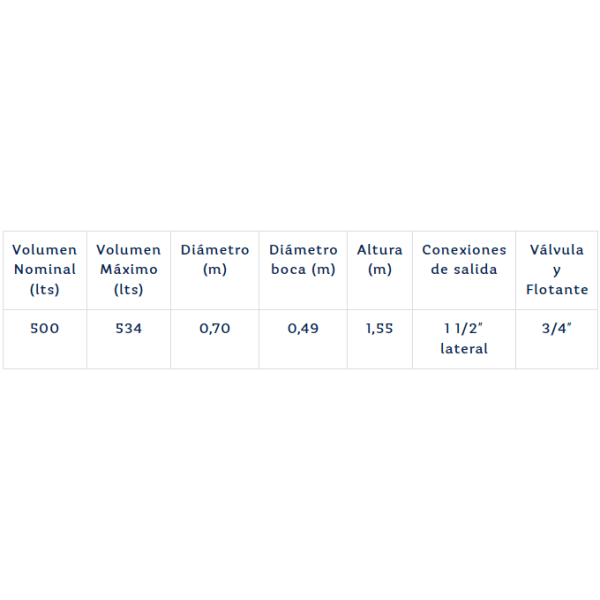The width and height of the screenshot is (600, 600).
Task: Click the Conexiones de salida header
Action: (464, 260)
